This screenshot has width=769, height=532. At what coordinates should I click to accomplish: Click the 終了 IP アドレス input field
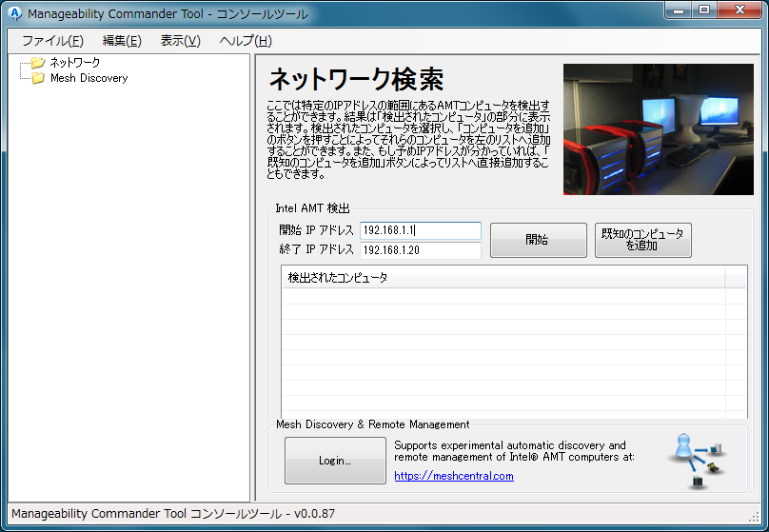421,250
